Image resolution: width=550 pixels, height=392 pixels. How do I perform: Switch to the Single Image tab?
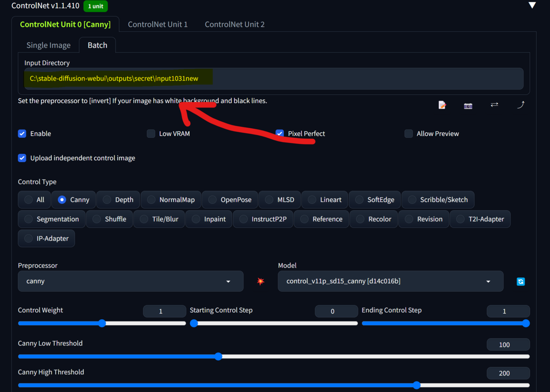[x=48, y=45]
